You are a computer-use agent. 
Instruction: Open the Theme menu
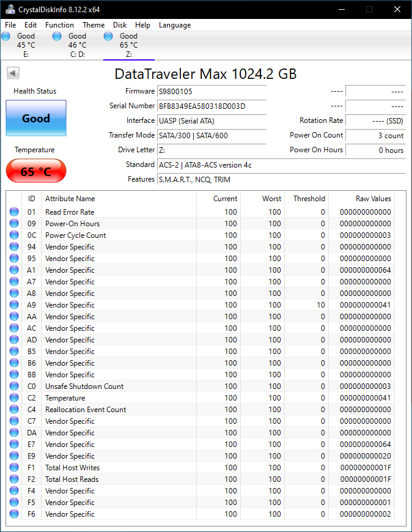click(x=94, y=25)
